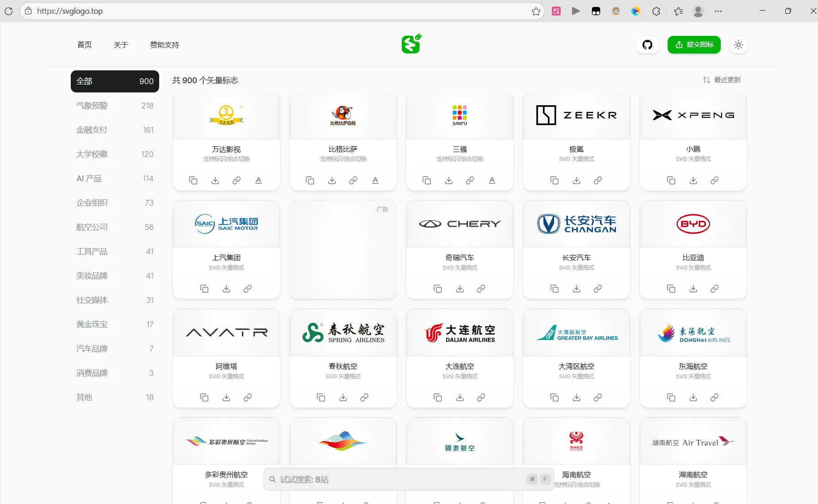
Task: Download the 极氪 ZEEKR logo
Action: (577, 180)
